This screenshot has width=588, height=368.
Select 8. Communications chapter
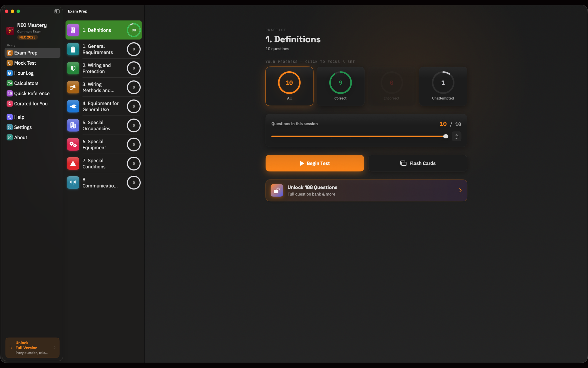pyautogui.click(x=104, y=183)
